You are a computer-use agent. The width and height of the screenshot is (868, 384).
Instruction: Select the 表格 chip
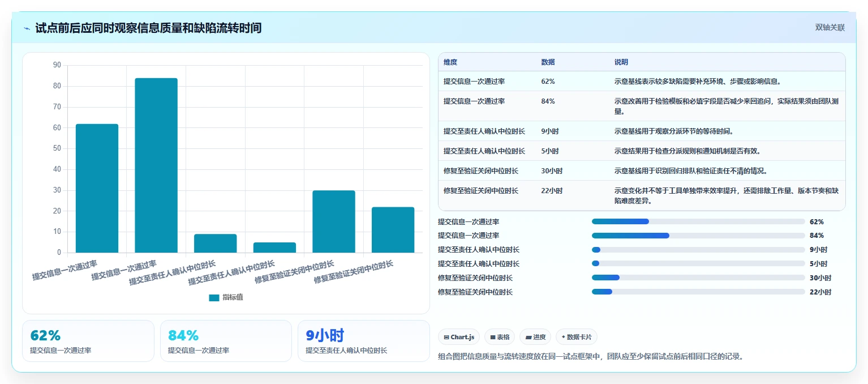(499, 337)
